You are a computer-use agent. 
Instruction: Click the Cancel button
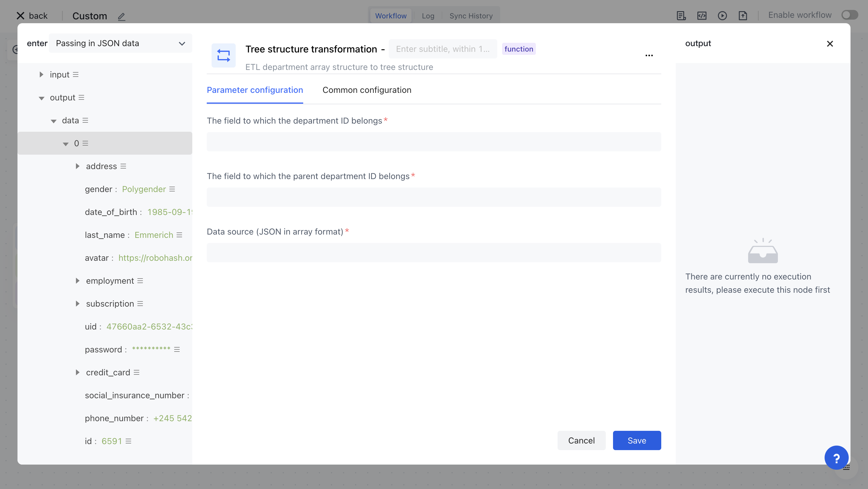pos(581,440)
